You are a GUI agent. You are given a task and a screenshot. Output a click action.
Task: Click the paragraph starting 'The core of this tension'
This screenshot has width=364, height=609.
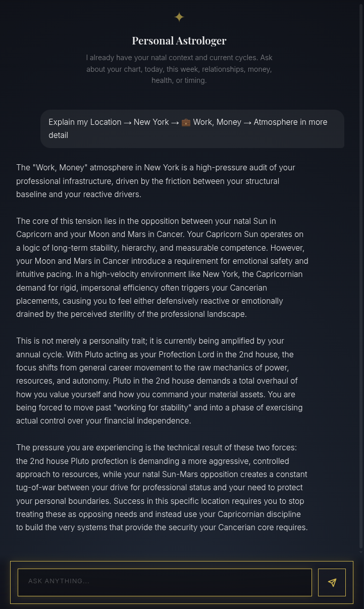pyautogui.click(x=162, y=267)
